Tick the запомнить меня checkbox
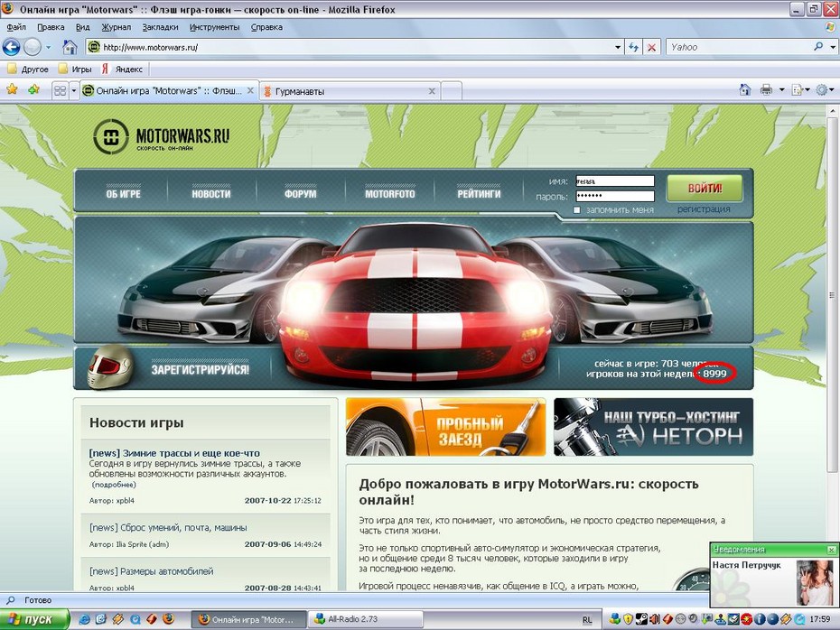This screenshot has height=630, width=840. click(x=577, y=210)
